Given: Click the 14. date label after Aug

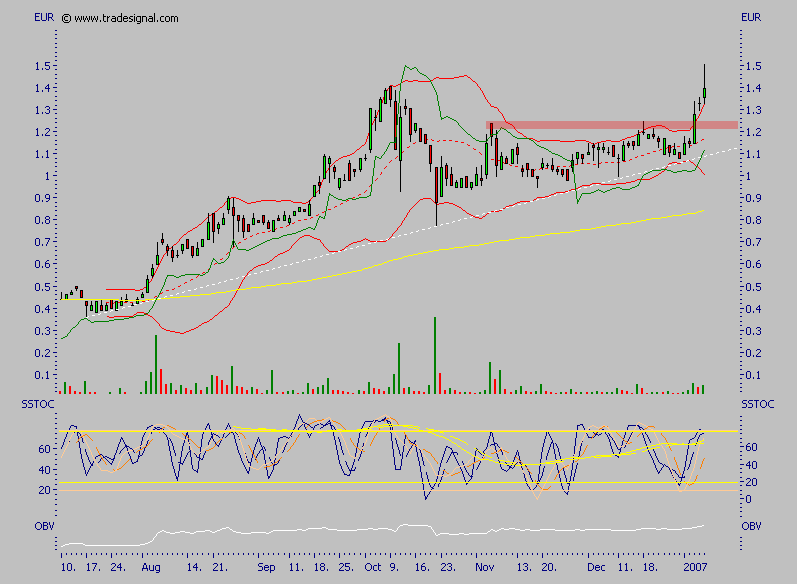Looking at the screenshot, I should point(195,567).
